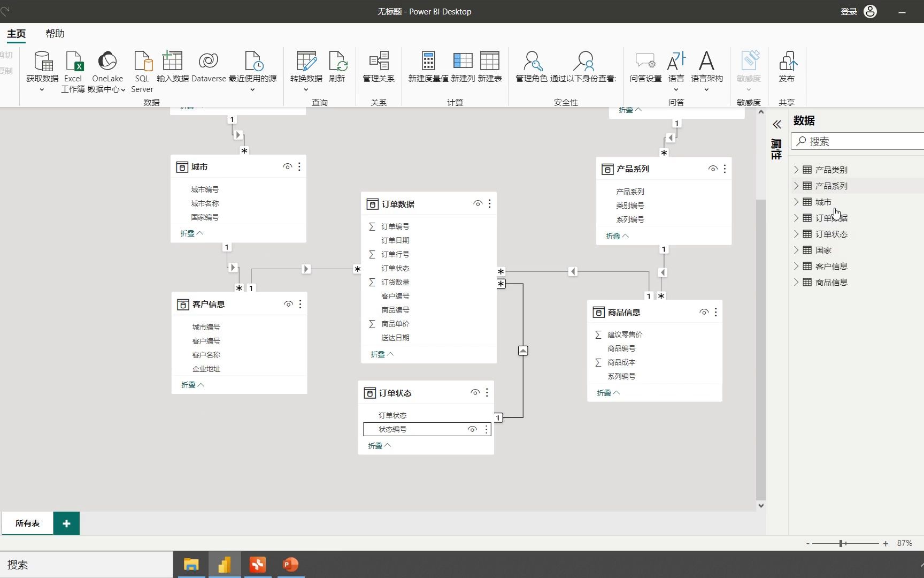This screenshot has width=924, height=578.
Task: Click the Excel 工作簿 icon
Action: [73, 71]
